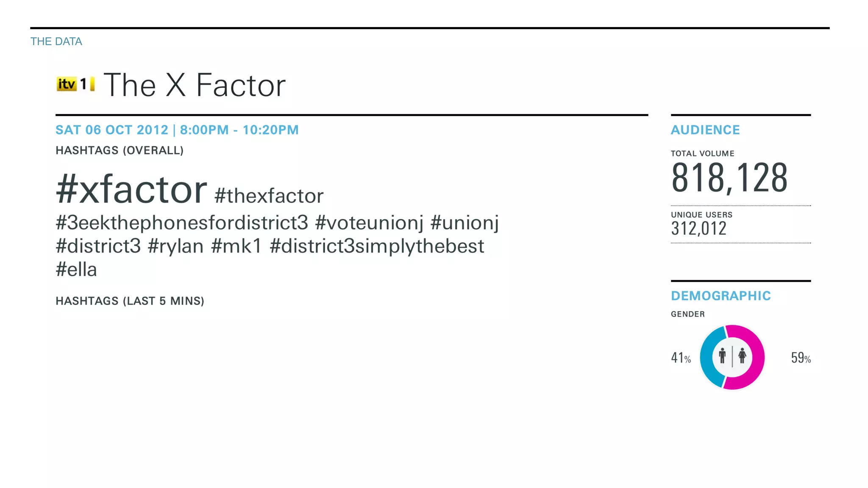Click the #rylan hashtag
This screenshot has height=488, width=868.
tap(176, 246)
